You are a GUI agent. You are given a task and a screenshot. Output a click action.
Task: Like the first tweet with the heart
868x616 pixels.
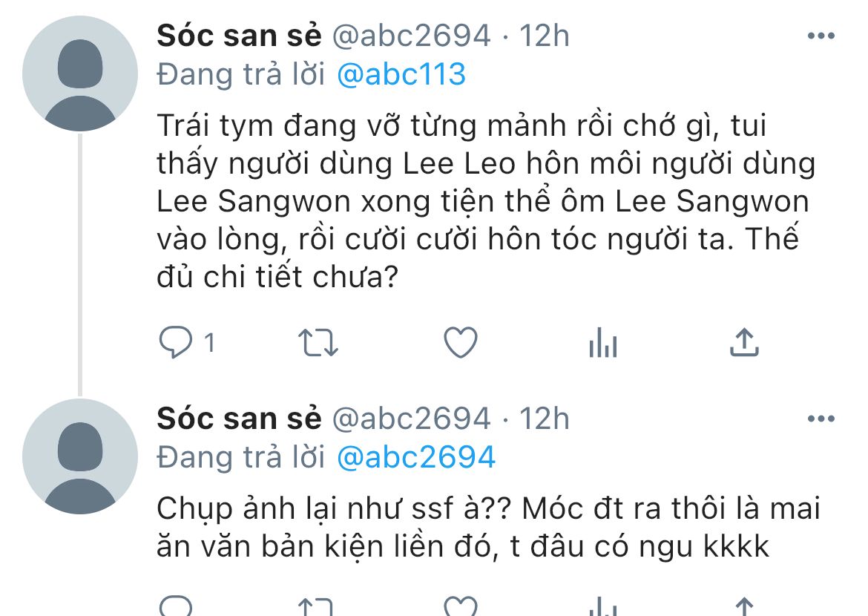pos(460,343)
